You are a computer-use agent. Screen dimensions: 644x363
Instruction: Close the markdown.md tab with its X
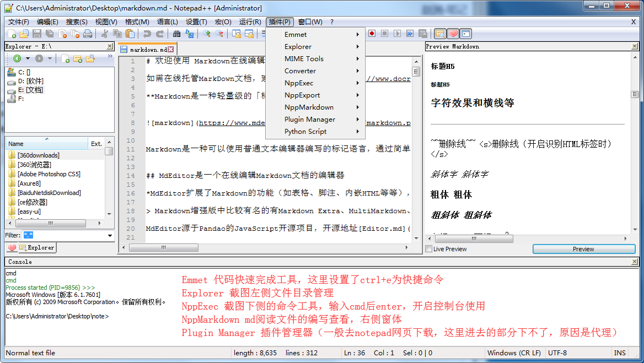170,49
